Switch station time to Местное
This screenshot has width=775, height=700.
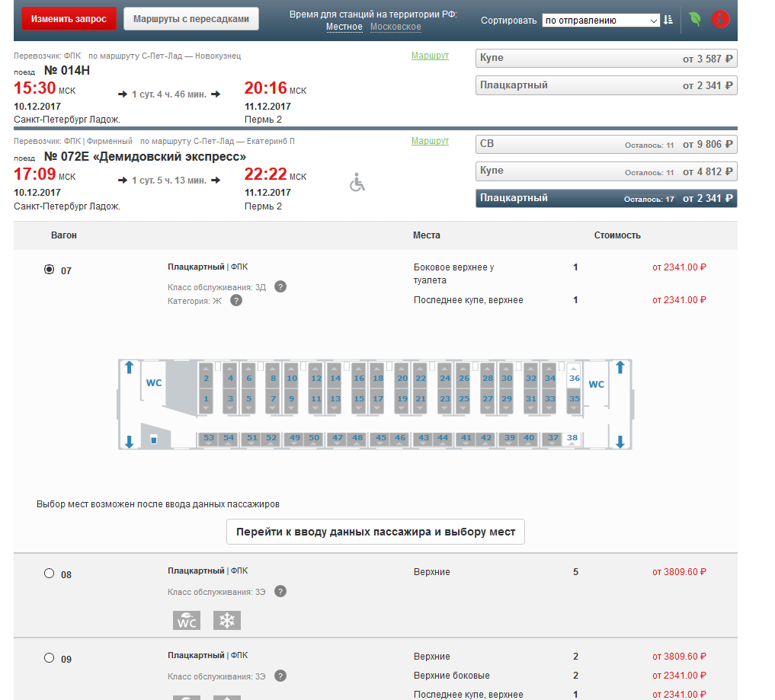pos(344,27)
